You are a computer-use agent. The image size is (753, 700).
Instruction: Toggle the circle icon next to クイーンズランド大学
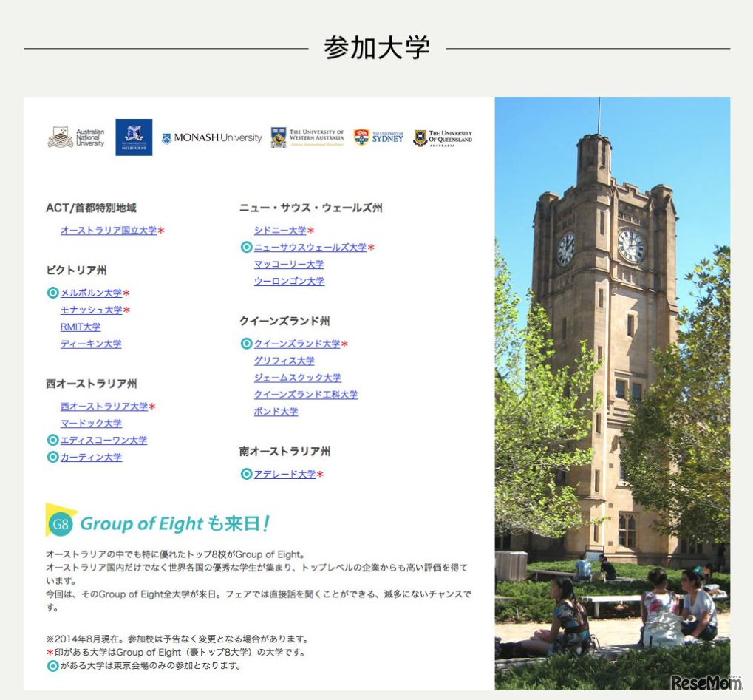tap(245, 344)
